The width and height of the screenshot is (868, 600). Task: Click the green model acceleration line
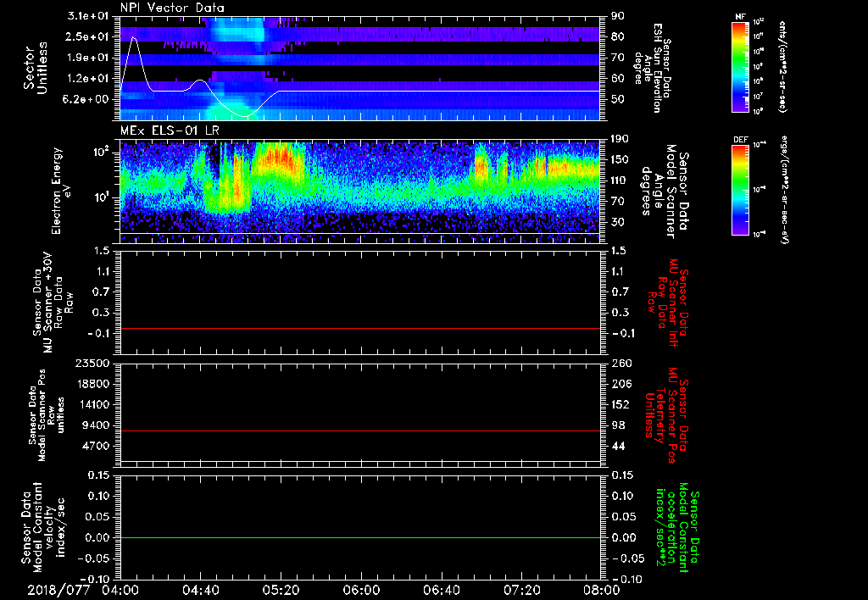click(x=359, y=537)
